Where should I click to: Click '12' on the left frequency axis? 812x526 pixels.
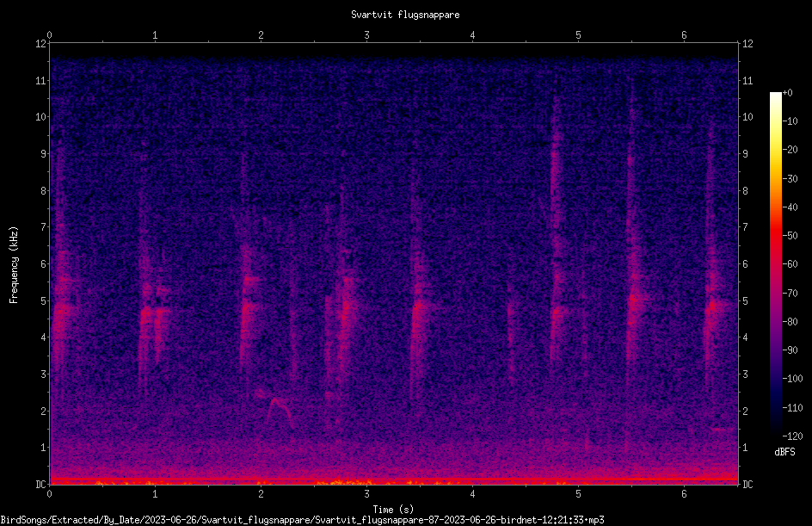point(40,44)
